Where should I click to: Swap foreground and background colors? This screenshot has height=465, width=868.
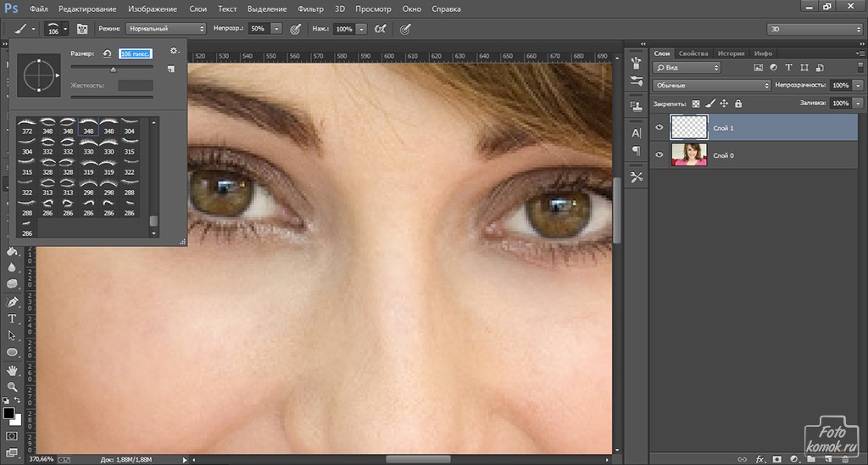pos(17,401)
